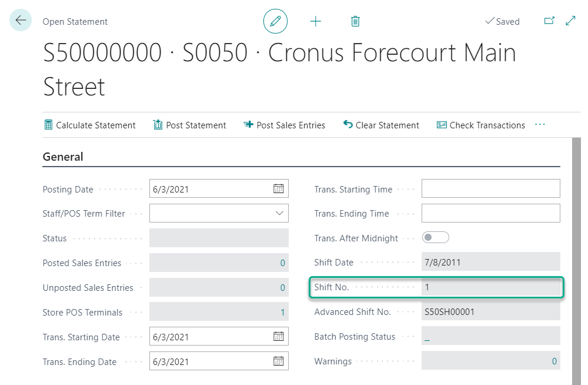Image resolution: width=588 pixels, height=385 pixels.
Task: Click the Status field
Action: tap(219, 238)
